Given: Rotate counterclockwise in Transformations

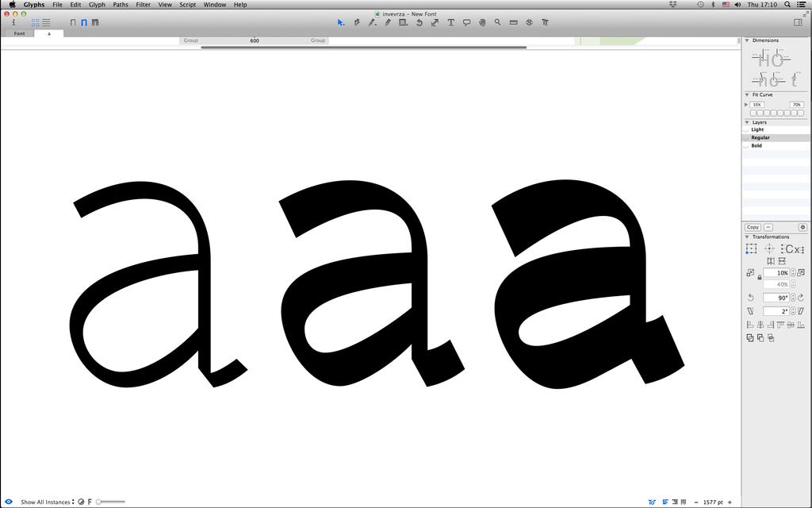Looking at the screenshot, I should 750,298.
